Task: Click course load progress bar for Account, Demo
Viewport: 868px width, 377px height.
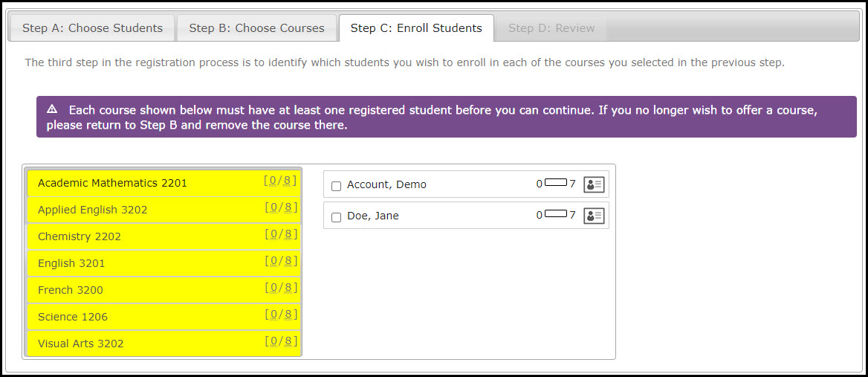Action: coord(556,182)
